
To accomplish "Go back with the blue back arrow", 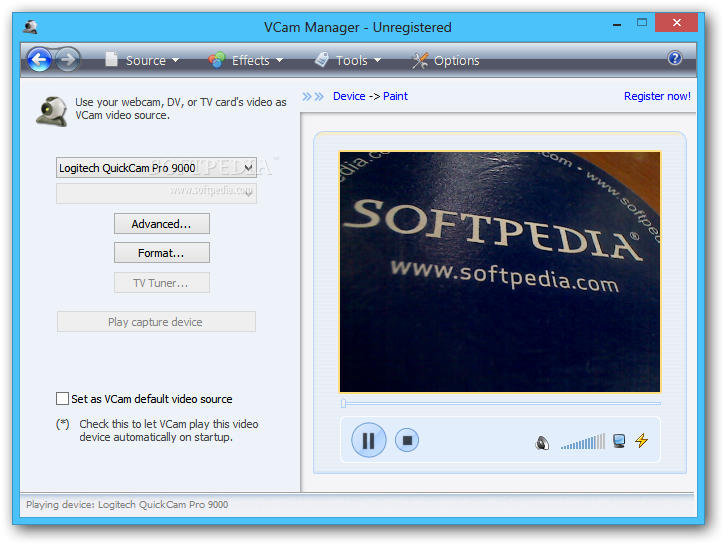I will pyautogui.click(x=39, y=60).
